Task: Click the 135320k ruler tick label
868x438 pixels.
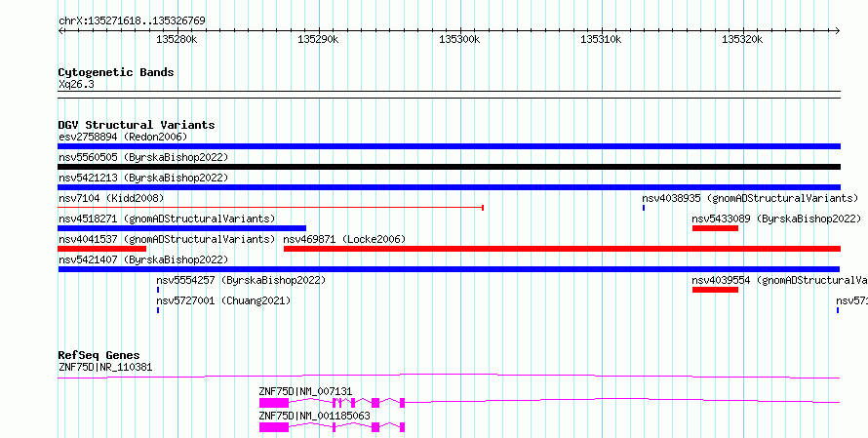Action: (x=742, y=39)
